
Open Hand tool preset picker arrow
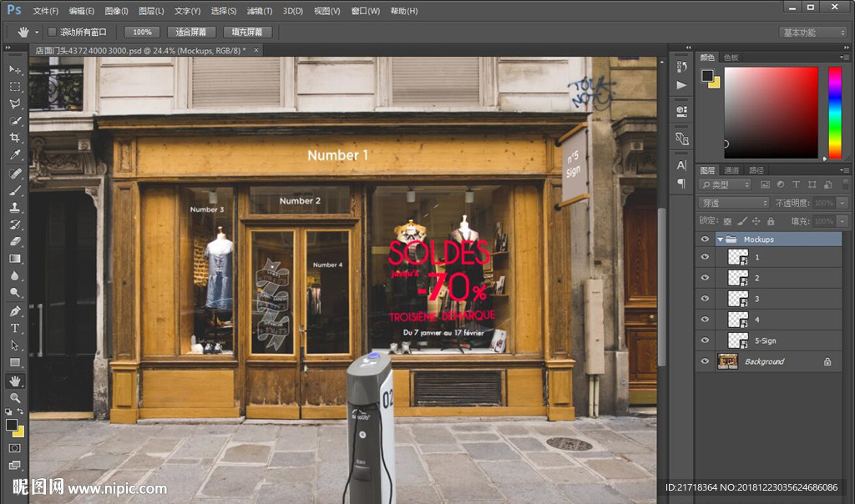coord(37,33)
